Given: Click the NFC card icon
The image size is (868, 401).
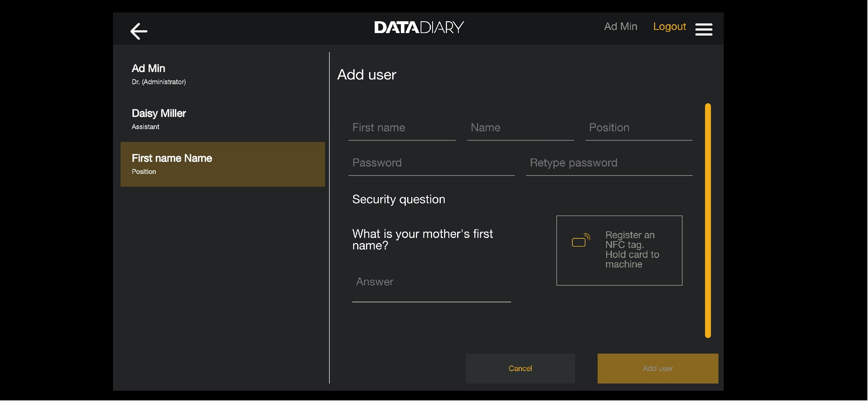Looking at the screenshot, I should pos(581,240).
